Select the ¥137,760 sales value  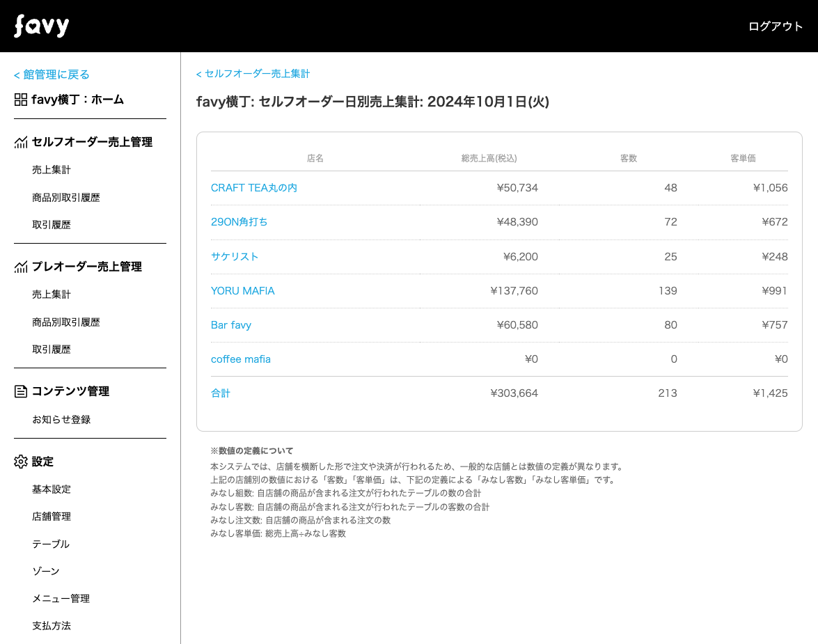click(514, 291)
